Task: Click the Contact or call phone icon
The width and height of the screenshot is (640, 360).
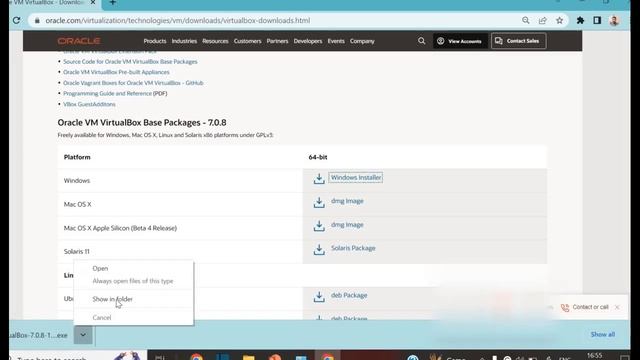Action: 565,307
